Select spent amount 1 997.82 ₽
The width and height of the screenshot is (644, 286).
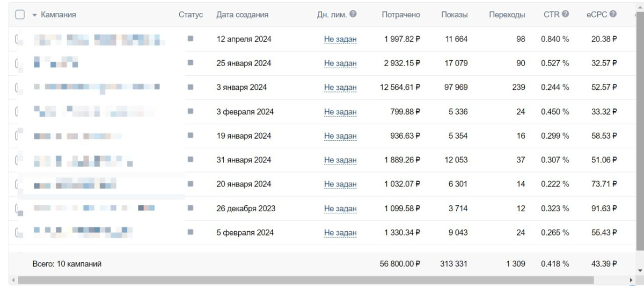point(402,39)
